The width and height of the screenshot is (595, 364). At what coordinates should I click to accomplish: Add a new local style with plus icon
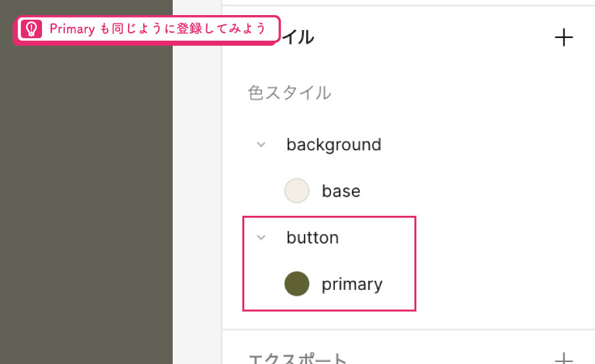(x=563, y=37)
